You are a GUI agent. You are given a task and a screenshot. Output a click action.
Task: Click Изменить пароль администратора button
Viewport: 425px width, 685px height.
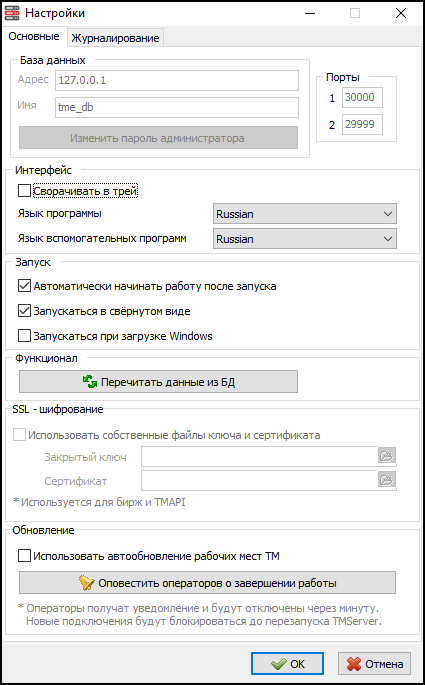(158, 138)
